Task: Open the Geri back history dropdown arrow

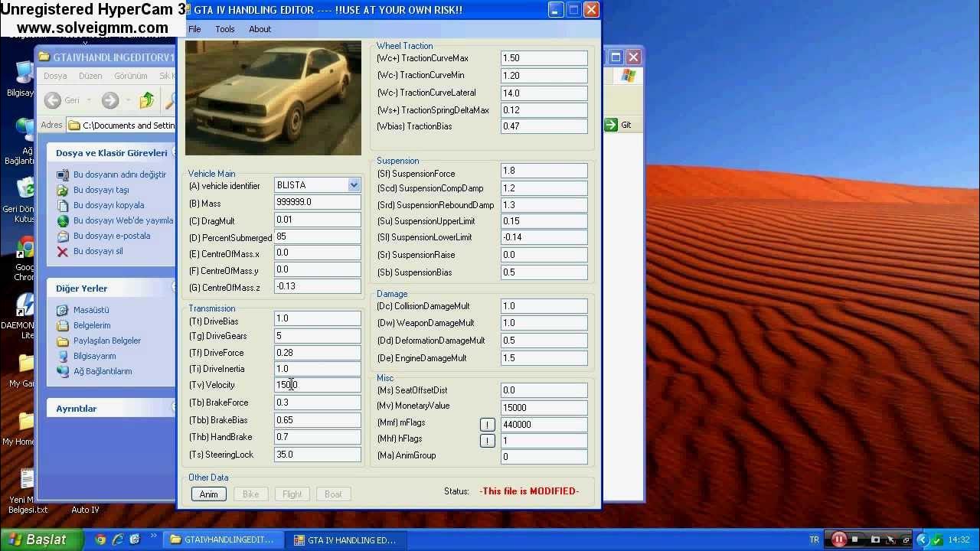Action: (x=89, y=100)
